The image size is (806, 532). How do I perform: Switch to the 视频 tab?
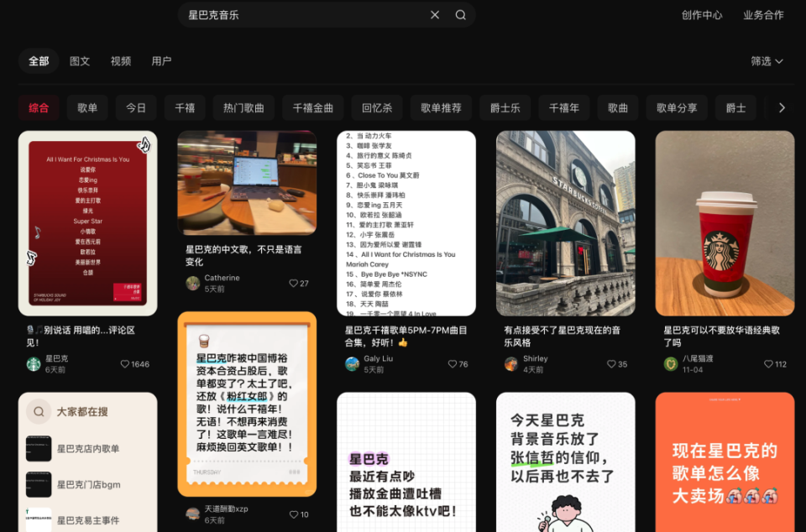[123, 60]
